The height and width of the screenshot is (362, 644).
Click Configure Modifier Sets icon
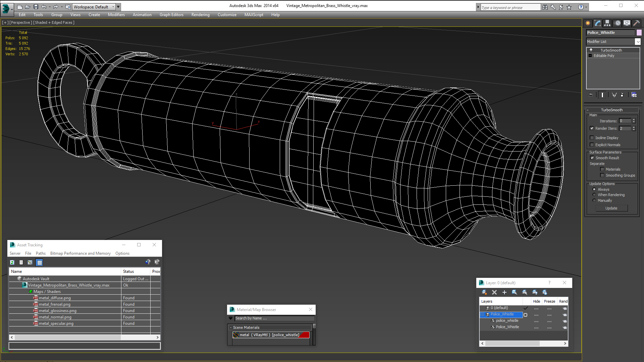click(634, 95)
